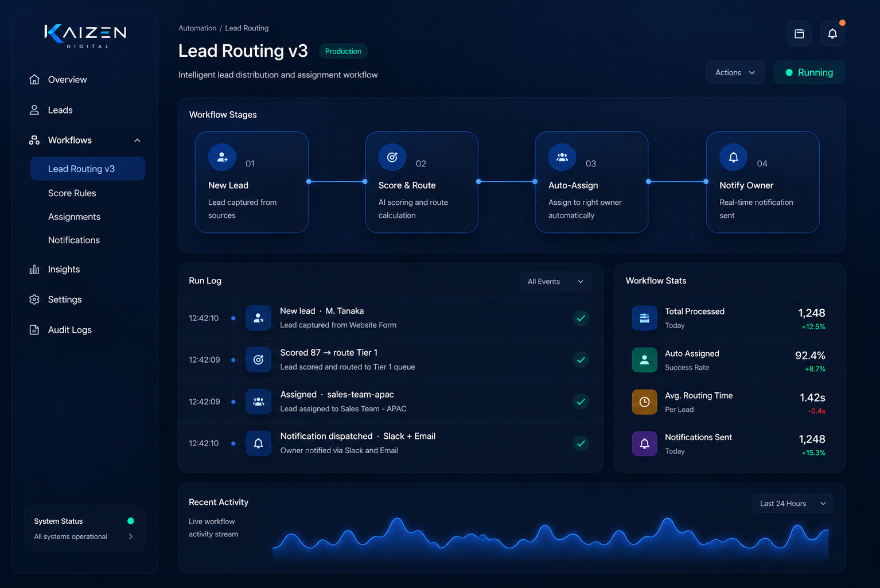Select Assignments submenu item
This screenshot has height=588, width=880.
pos(74,217)
